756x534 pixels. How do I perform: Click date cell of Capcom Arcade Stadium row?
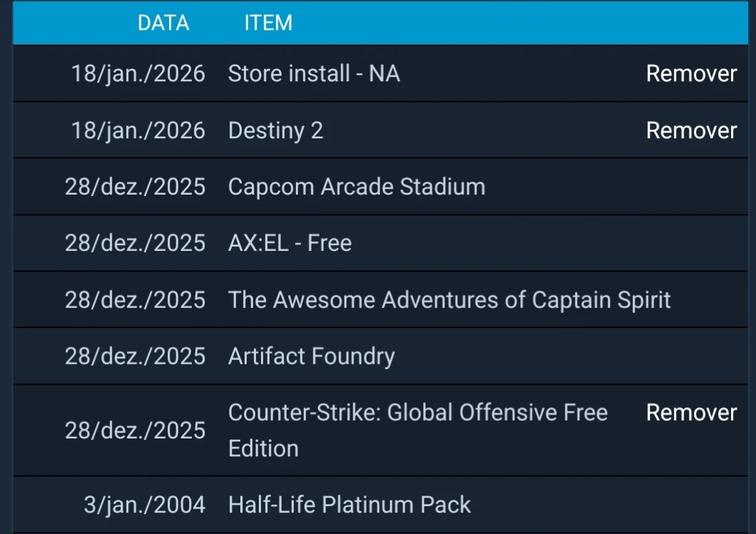coord(135,187)
